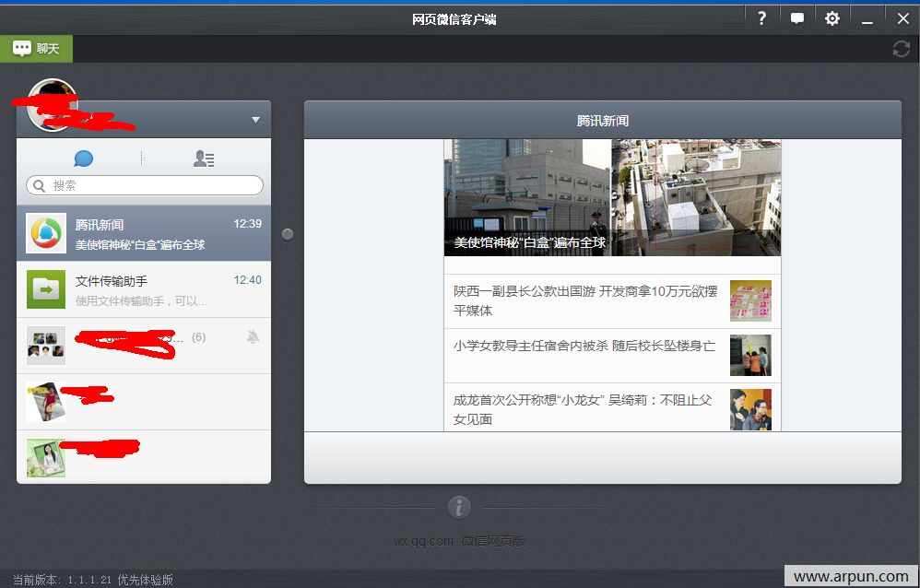Open settings via the gear icon
The width and height of the screenshot is (920, 588).
click(832, 18)
